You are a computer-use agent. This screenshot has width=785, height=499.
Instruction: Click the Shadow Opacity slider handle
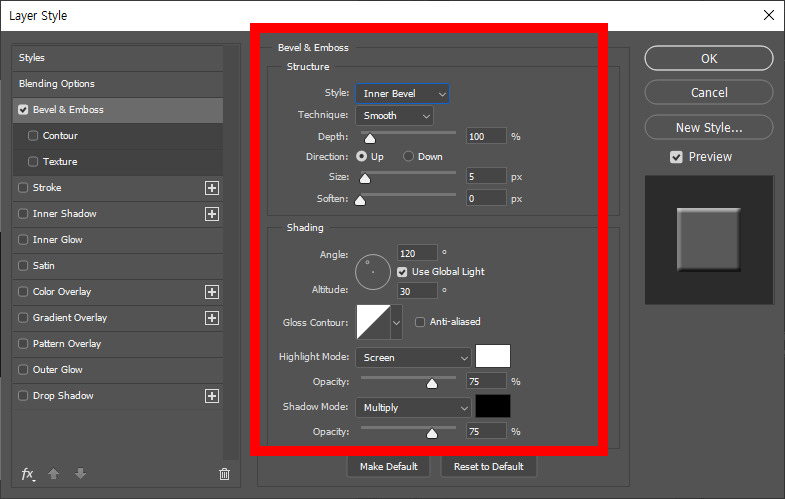click(x=432, y=433)
